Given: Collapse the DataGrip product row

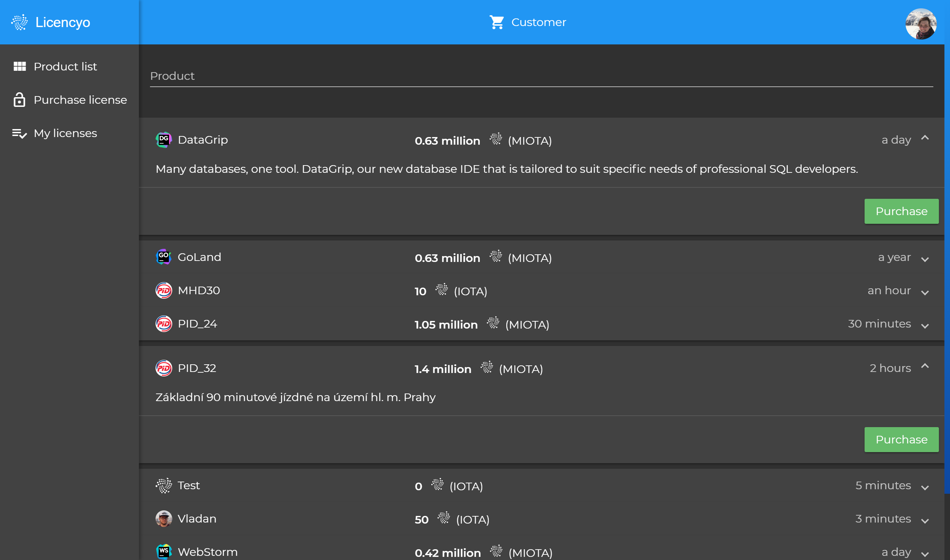Looking at the screenshot, I should 925,138.
